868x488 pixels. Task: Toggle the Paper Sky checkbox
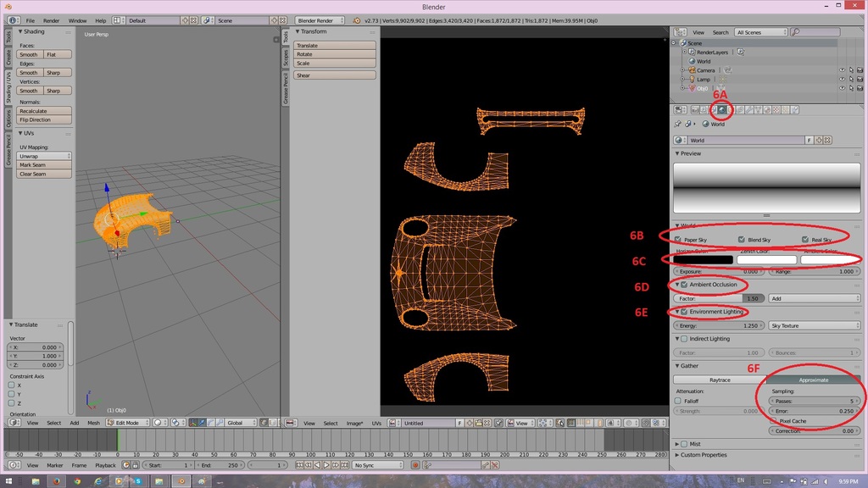click(678, 240)
